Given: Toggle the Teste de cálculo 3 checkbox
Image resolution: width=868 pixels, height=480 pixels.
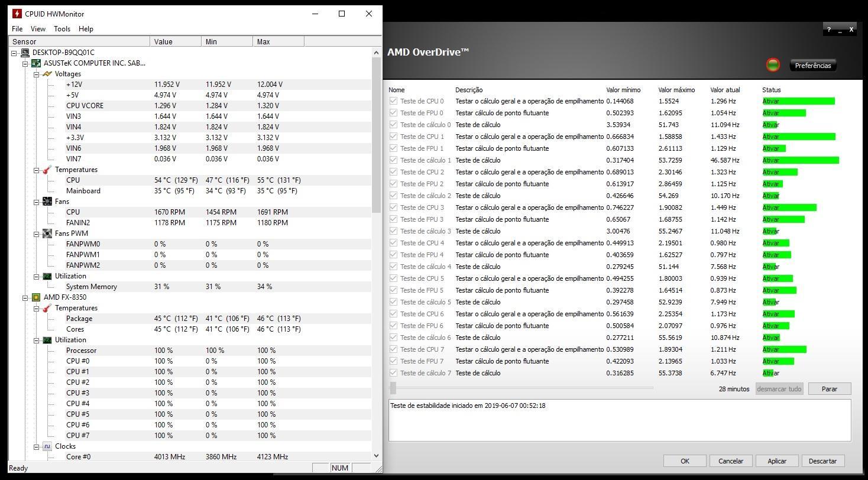Looking at the screenshot, I should coord(393,231).
